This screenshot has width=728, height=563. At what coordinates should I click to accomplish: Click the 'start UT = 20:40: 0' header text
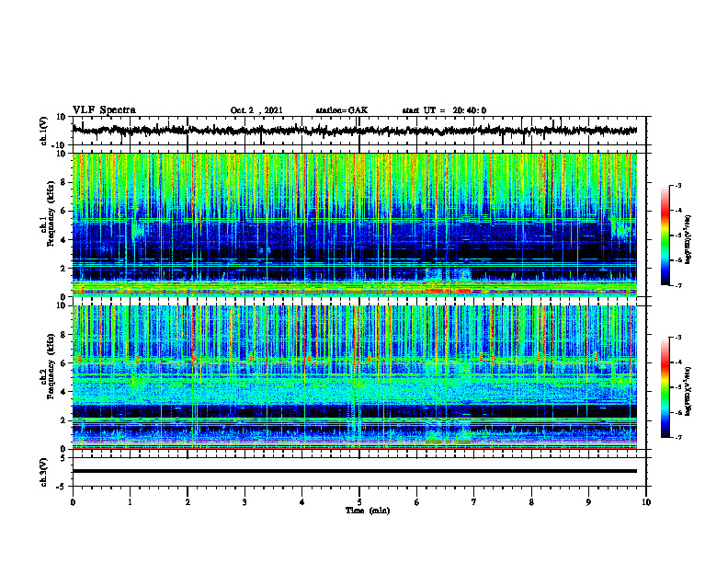tap(444, 110)
